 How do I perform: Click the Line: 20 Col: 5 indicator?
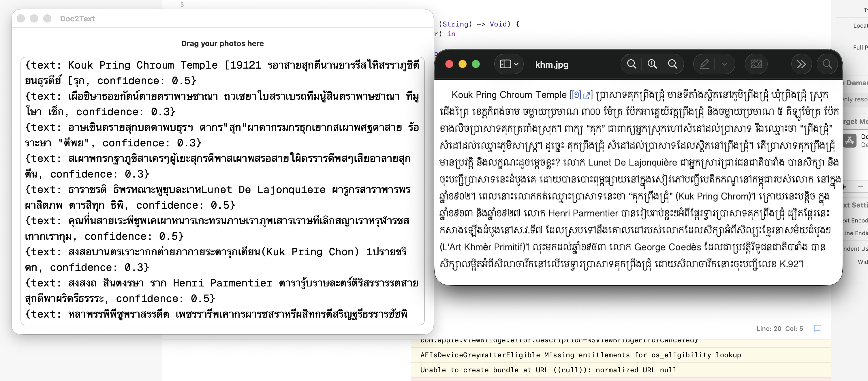tap(779, 329)
